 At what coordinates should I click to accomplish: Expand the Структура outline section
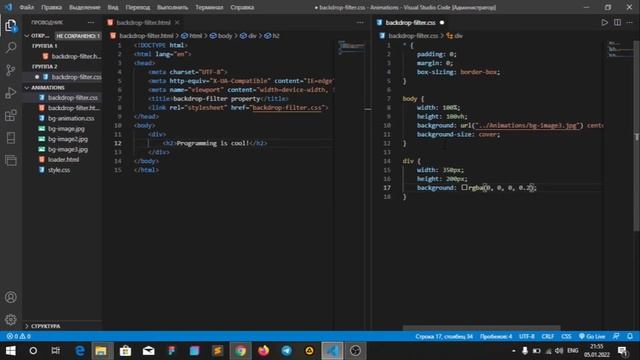[27, 326]
